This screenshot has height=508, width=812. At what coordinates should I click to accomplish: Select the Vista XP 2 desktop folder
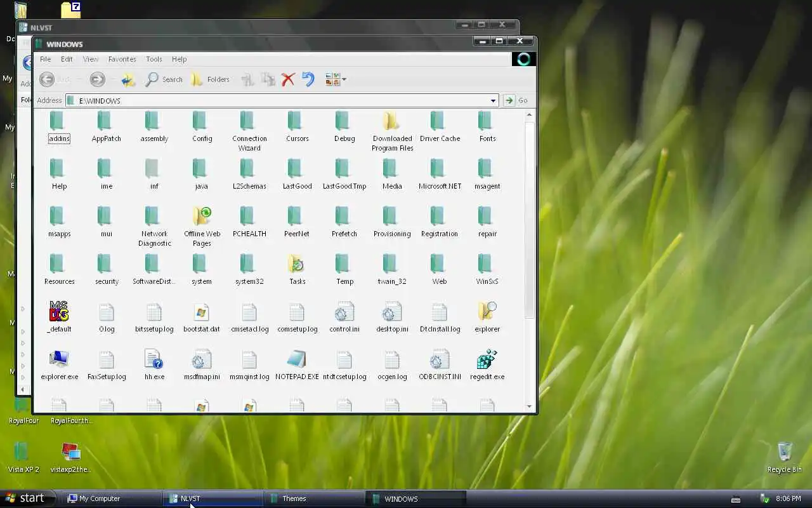[23, 457]
